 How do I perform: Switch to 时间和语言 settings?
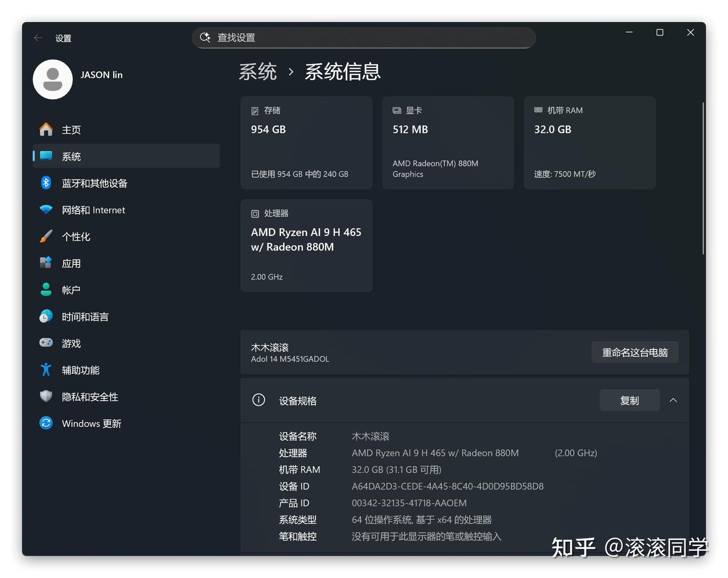pyautogui.click(x=126, y=317)
